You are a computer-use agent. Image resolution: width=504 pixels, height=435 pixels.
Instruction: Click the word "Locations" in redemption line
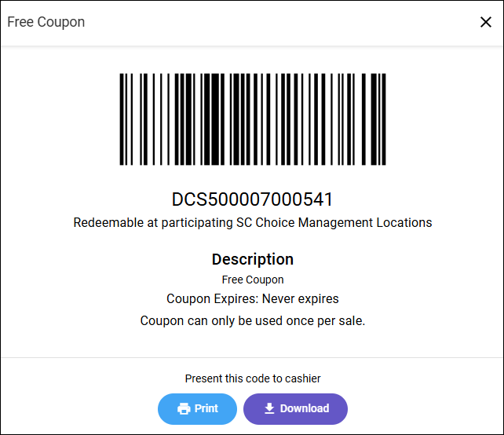(x=404, y=222)
